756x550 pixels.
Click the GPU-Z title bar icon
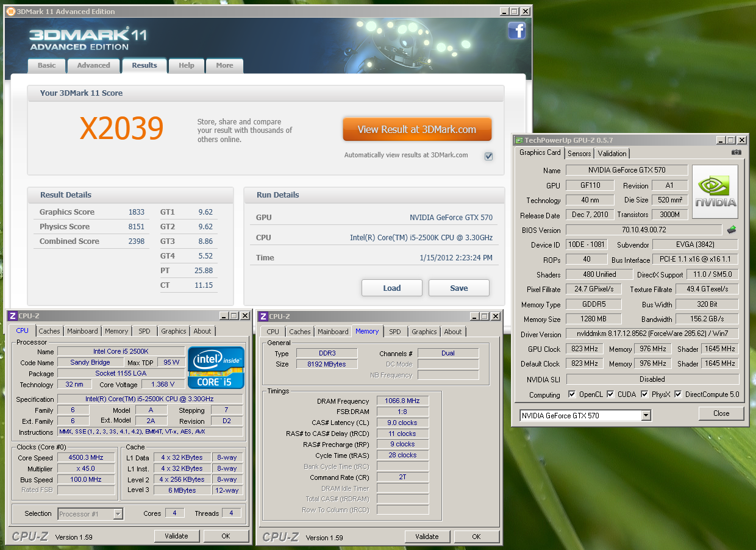pyautogui.click(x=519, y=140)
